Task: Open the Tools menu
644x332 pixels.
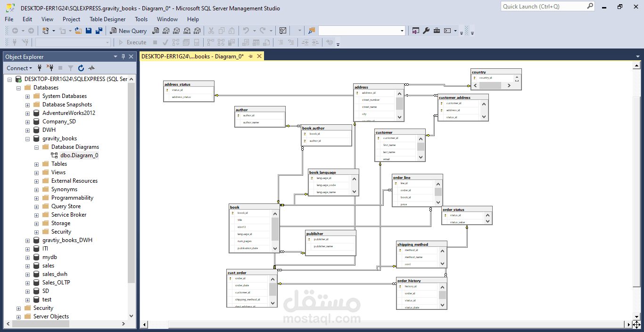Action: (141, 19)
